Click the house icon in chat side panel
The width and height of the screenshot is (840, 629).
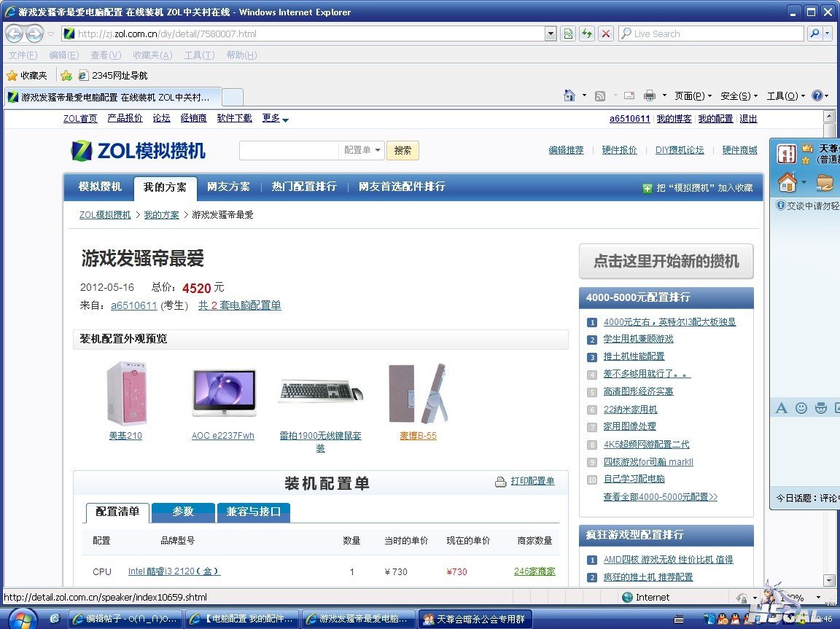(x=787, y=182)
